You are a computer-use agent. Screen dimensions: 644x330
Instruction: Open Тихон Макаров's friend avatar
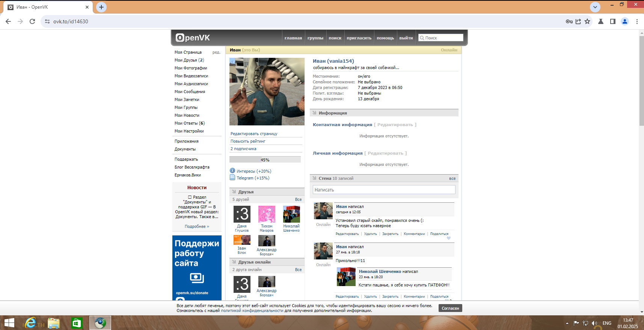click(267, 214)
